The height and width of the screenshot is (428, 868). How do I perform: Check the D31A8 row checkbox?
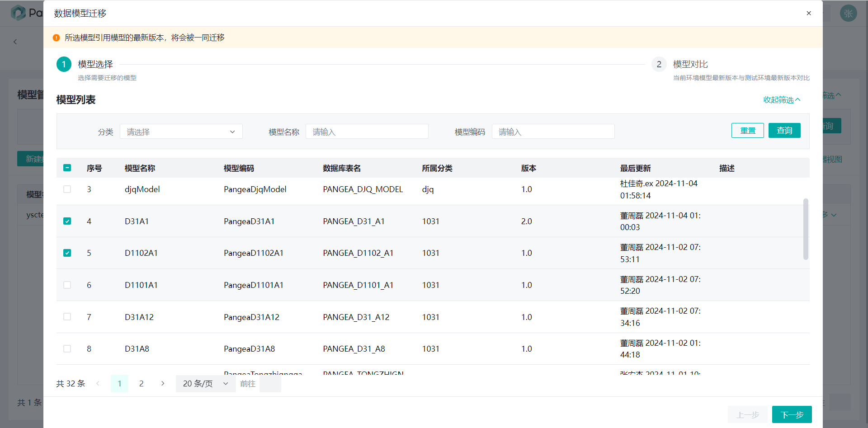coord(67,348)
